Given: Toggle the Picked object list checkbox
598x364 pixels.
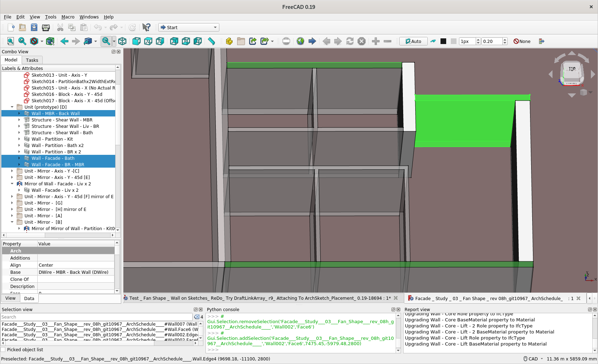Looking at the screenshot, I should pos(3,349).
